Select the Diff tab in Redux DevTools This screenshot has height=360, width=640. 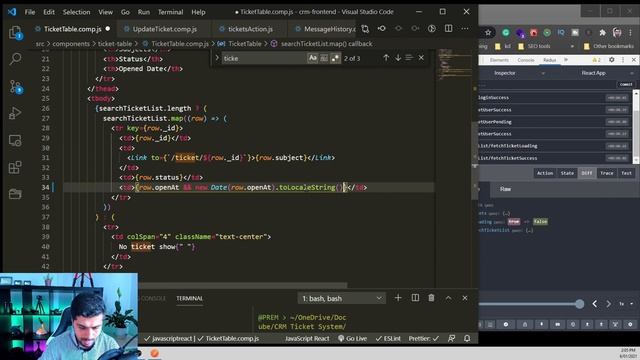pos(587,173)
